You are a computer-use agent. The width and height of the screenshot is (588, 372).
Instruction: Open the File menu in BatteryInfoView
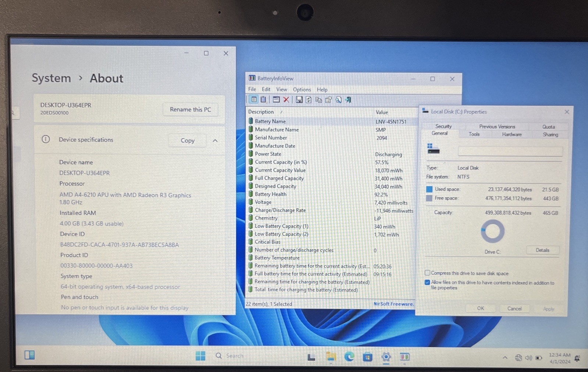pos(252,89)
